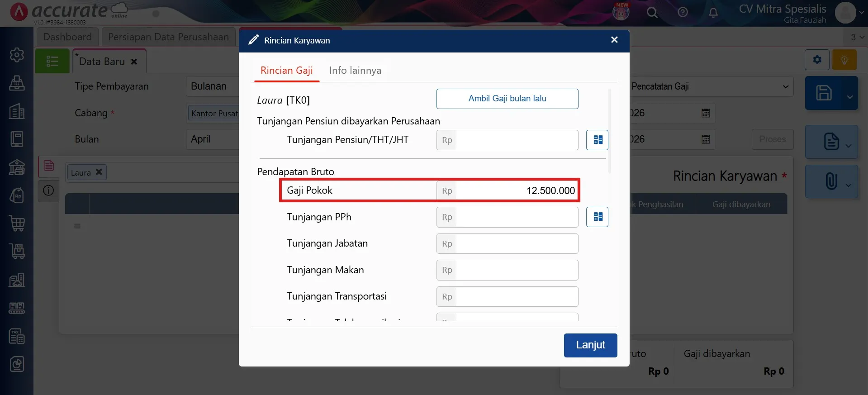Click the user profile avatar

point(845,13)
